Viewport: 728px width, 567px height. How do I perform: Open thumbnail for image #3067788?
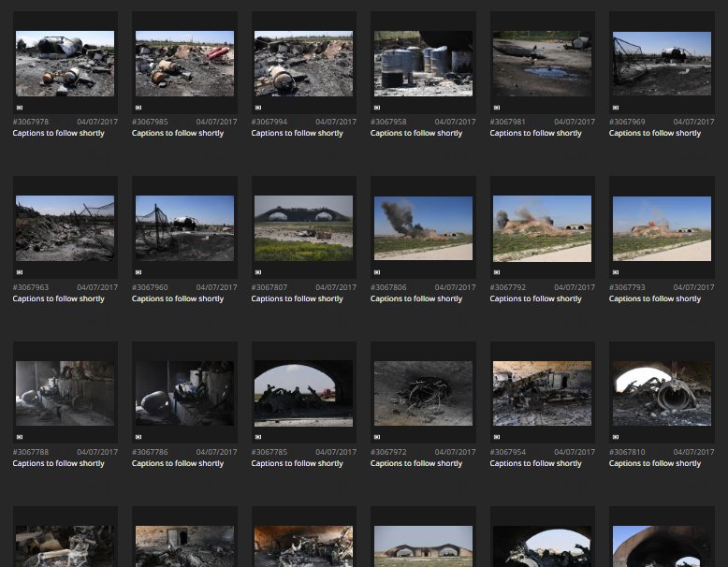click(65, 393)
